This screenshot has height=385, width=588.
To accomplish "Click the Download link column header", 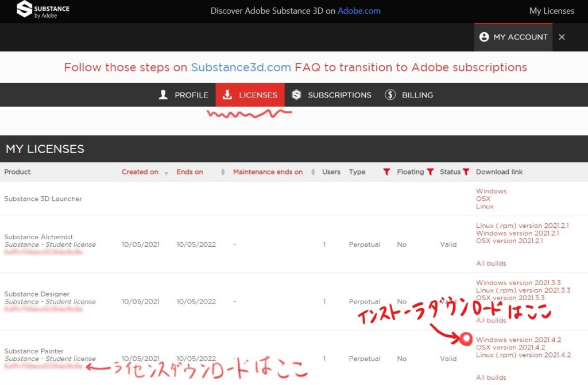I will pos(499,172).
